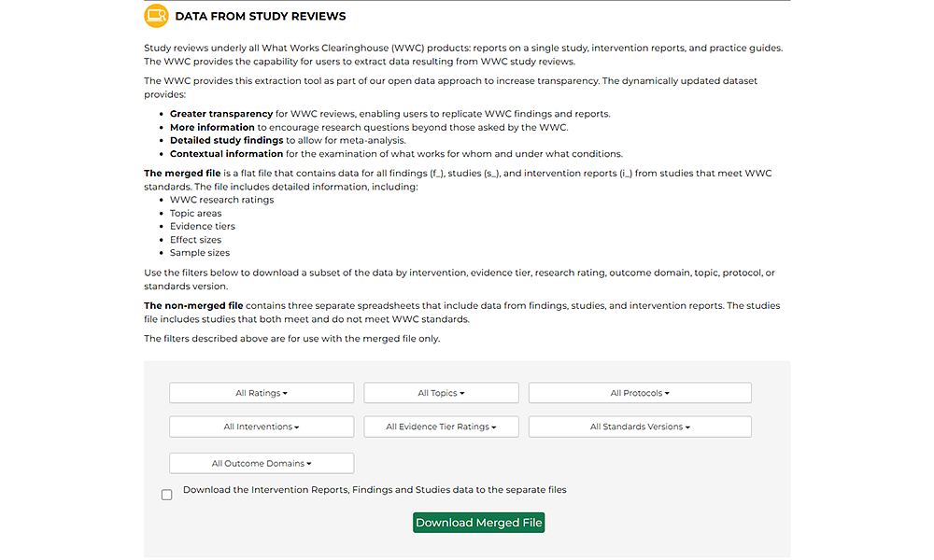
Task: Select the 'Sample sizes' bullet
Action: (x=200, y=253)
